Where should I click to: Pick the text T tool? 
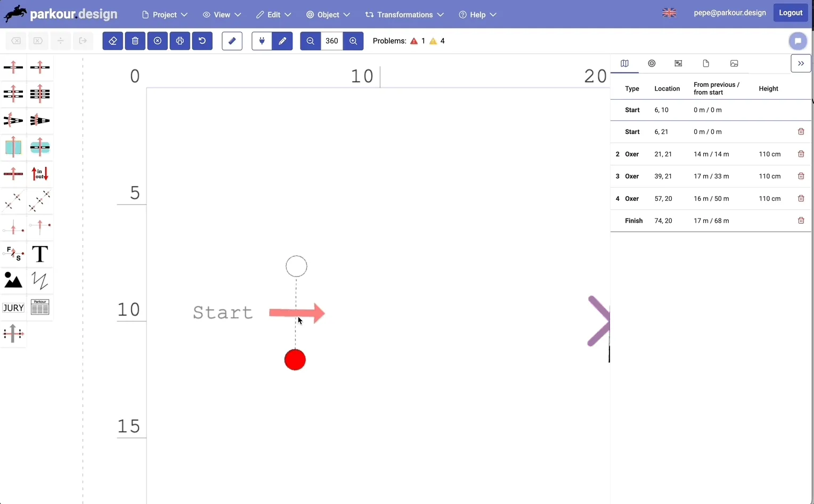click(40, 254)
